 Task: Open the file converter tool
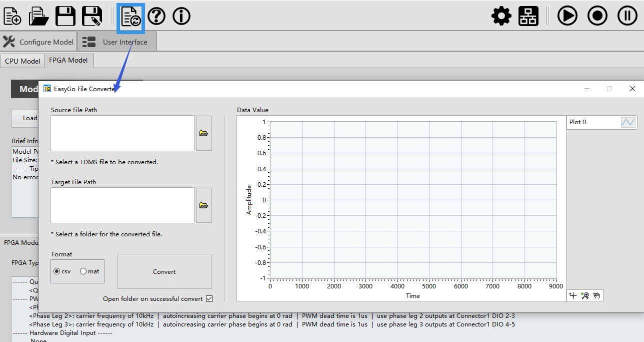point(131,17)
